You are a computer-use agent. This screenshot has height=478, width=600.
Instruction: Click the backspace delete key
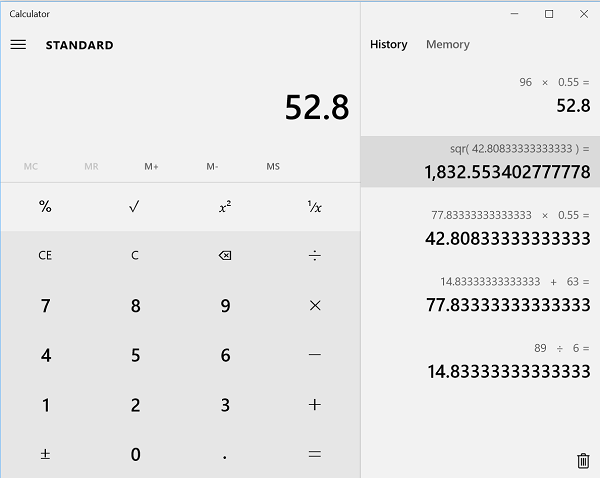225,255
